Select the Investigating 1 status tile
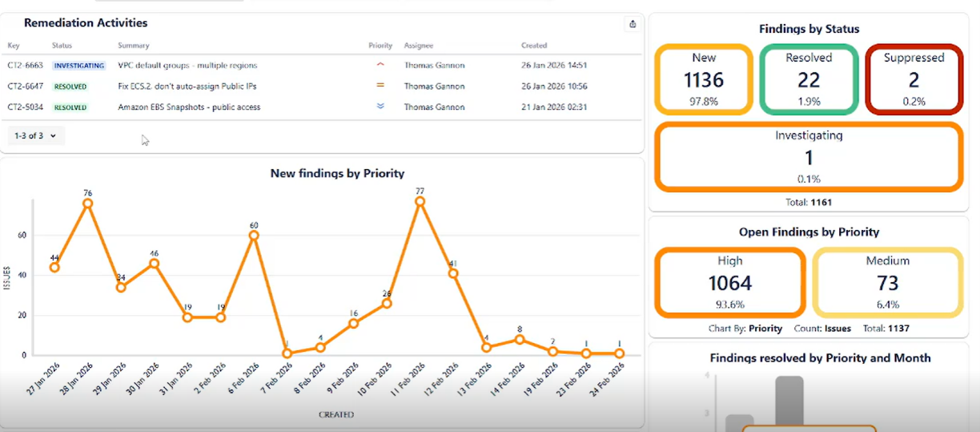Viewport: 980px width, 432px height. click(x=809, y=157)
